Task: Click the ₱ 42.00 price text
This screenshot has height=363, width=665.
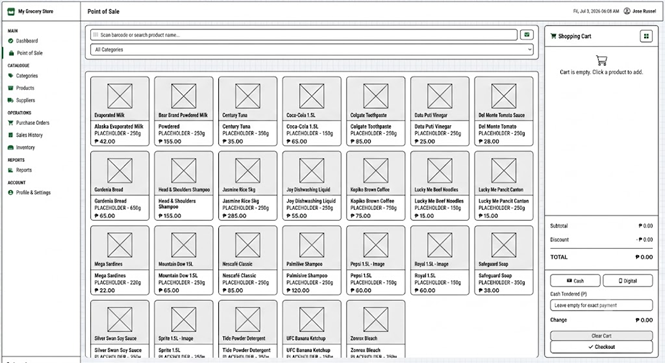Action: coord(105,141)
